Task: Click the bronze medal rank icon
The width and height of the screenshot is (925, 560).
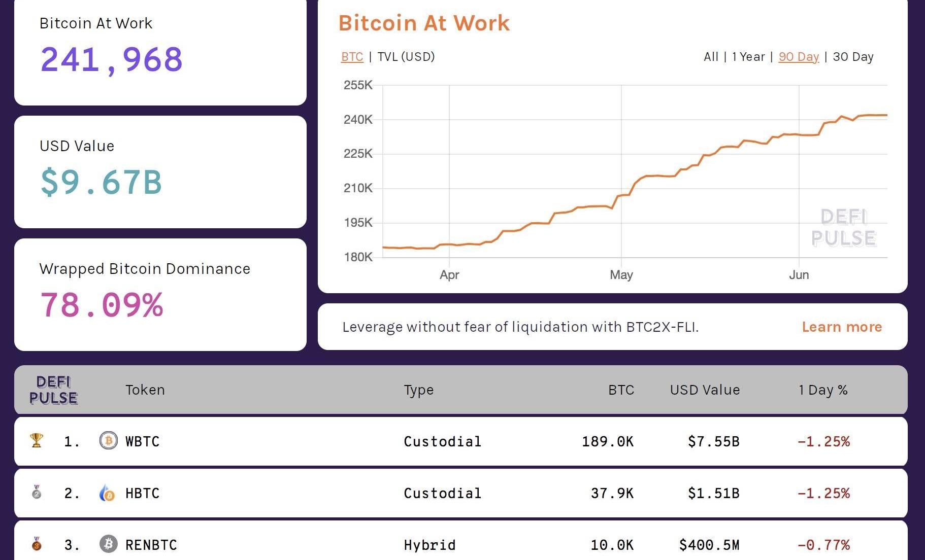Action: (37, 544)
